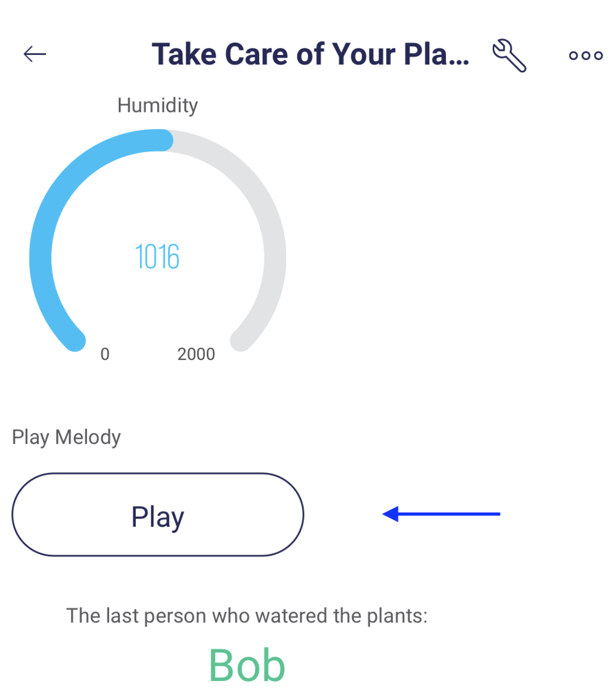Screen dimensions: 614x700
Task: Click the gauge maximum label 2000
Action: click(x=196, y=354)
